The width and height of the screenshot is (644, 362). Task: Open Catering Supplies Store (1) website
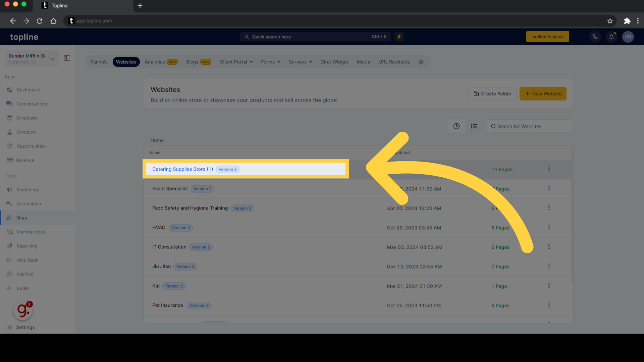[x=182, y=169]
